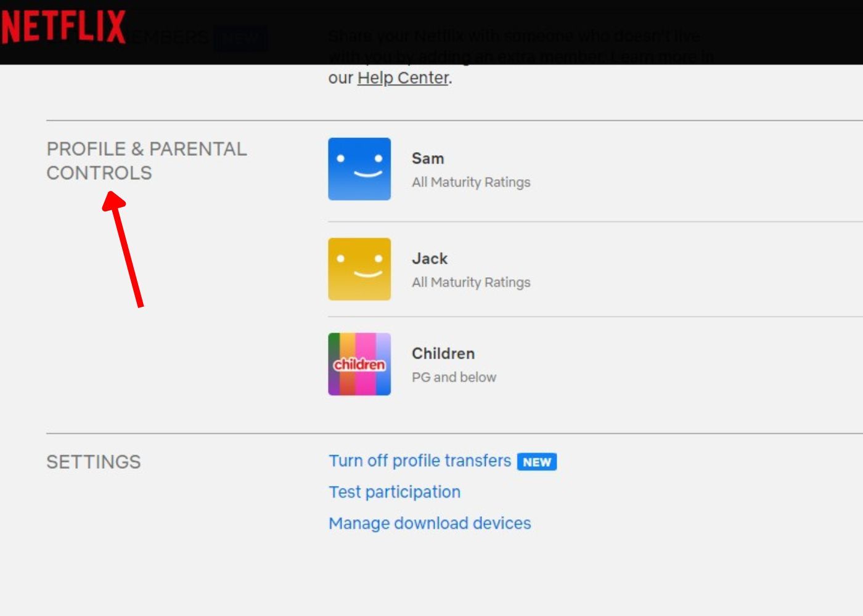Viewport: 863px width, 616px height.
Task: Open Manage download devices
Action: click(x=430, y=523)
